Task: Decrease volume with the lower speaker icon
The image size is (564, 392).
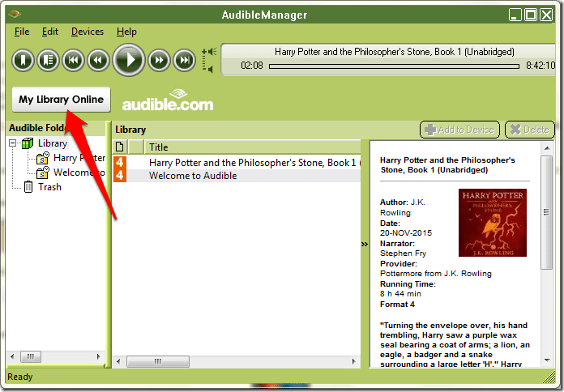Action: pos(209,69)
